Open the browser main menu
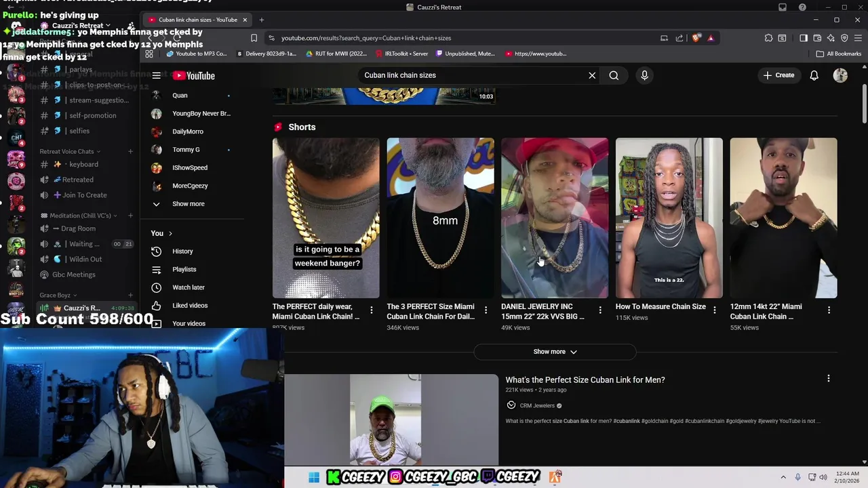The image size is (868, 488). coord(858,38)
